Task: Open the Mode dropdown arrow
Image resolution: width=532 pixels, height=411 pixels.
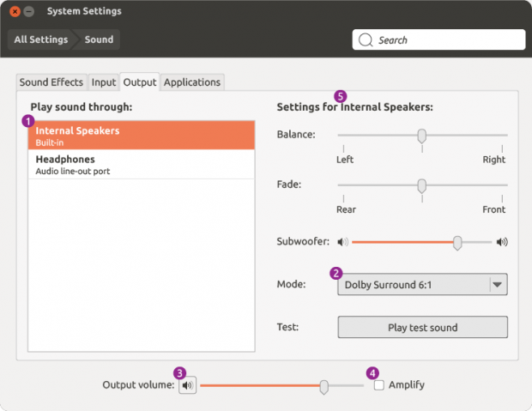Action: [x=498, y=284]
